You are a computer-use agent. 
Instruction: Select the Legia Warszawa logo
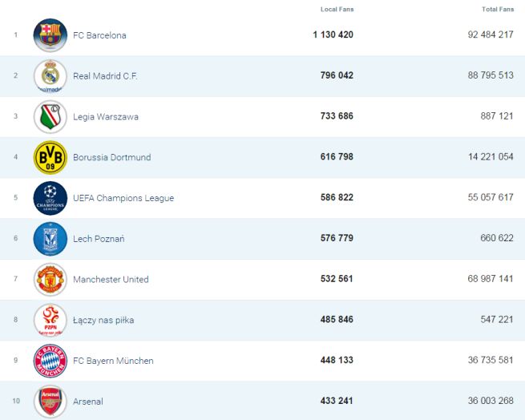click(50, 117)
